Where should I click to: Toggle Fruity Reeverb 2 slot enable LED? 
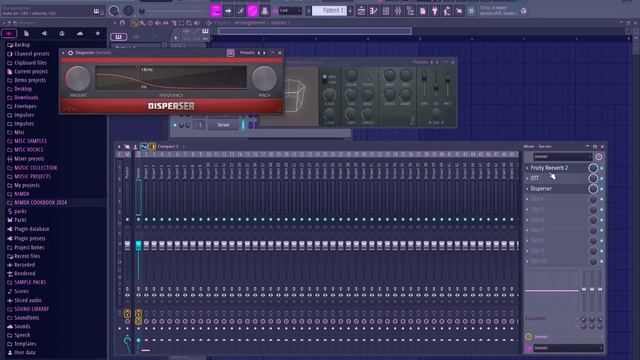point(602,168)
